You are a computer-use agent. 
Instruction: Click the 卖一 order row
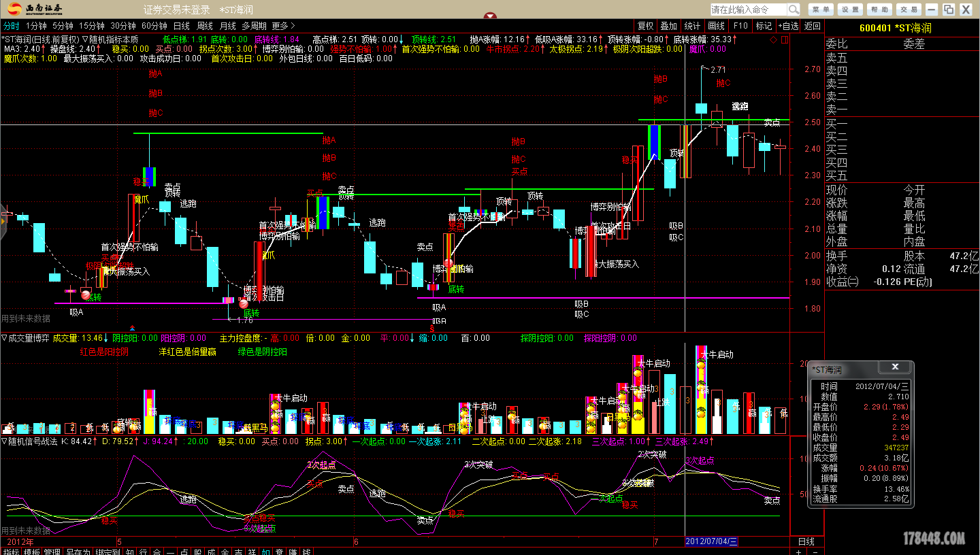click(902, 110)
